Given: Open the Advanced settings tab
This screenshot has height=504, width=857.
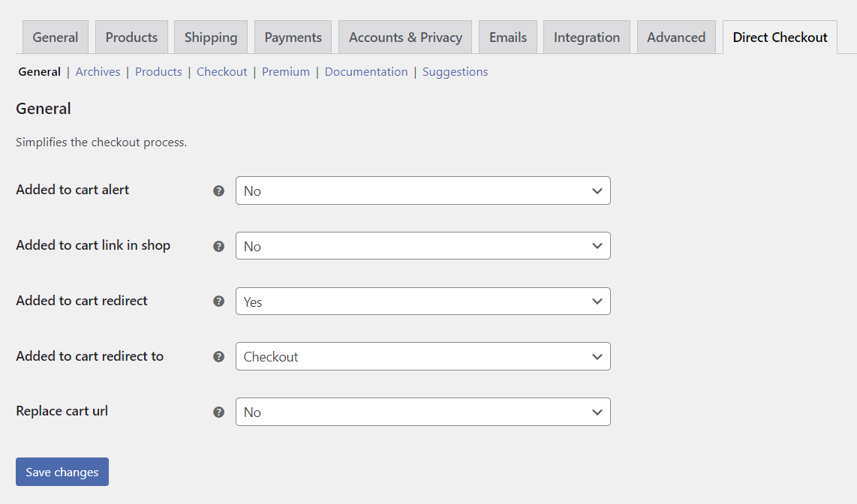Looking at the screenshot, I should pyautogui.click(x=675, y=36).
